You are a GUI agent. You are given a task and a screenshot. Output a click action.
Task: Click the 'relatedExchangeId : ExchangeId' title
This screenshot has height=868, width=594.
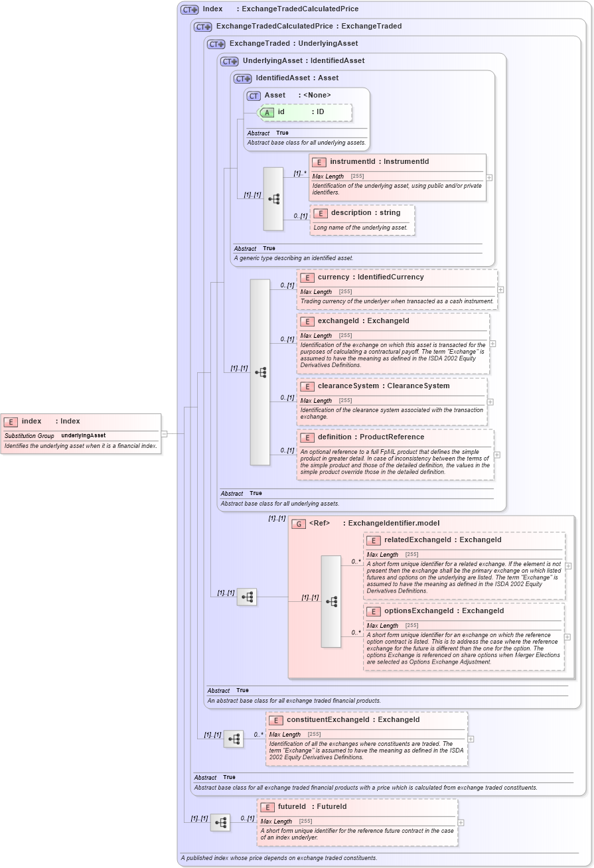pos(443,540)
